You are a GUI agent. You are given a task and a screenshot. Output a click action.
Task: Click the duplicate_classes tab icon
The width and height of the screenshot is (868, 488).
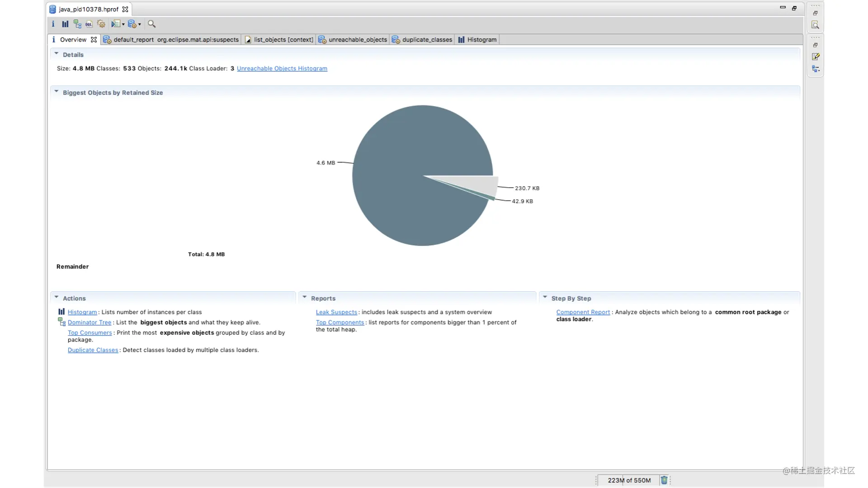pyautogui.click(x=396, y=40)
